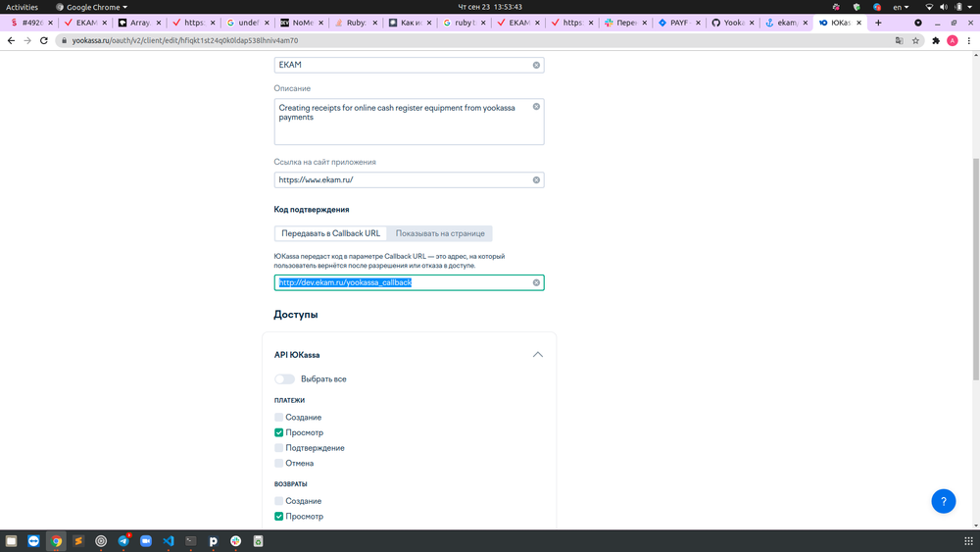980x552 pixels.
Task: Clear the description textarea using its X icon
Action: coord(536,107)
